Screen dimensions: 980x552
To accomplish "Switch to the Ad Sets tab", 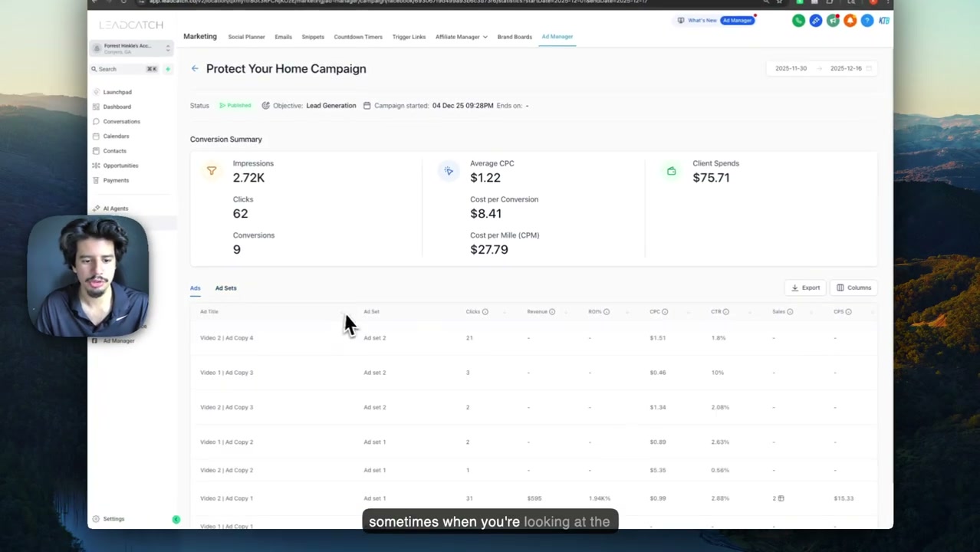I will coord(225,288).
